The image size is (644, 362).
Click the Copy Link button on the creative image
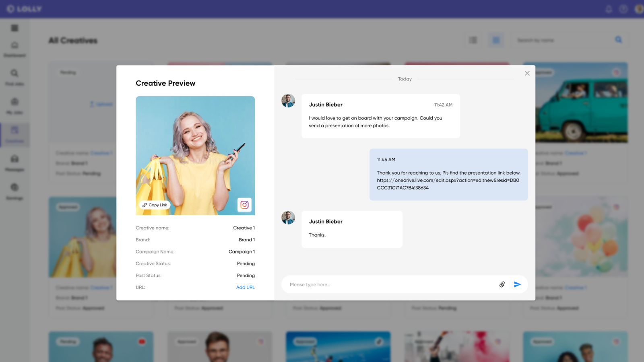[x=155, y=205]
